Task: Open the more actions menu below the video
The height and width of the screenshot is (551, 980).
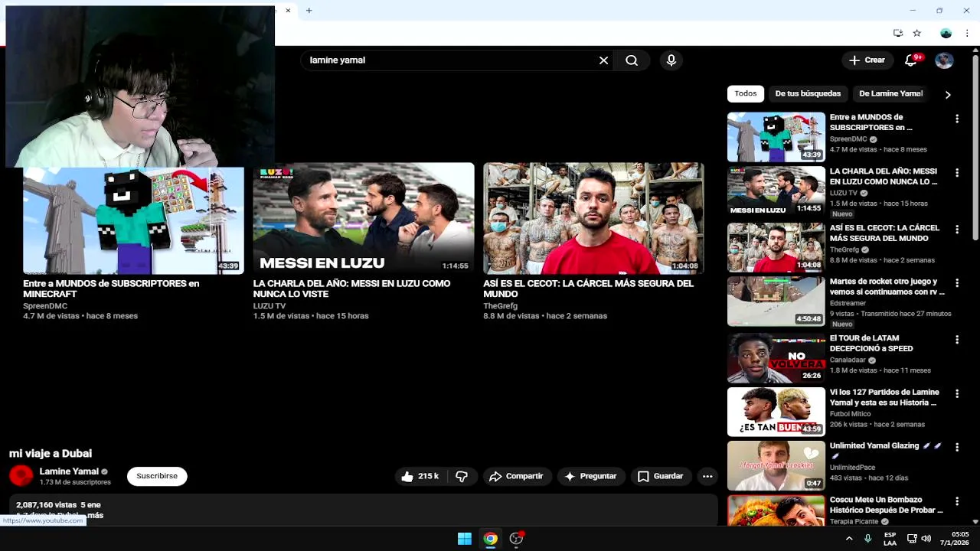Action: 707,476
